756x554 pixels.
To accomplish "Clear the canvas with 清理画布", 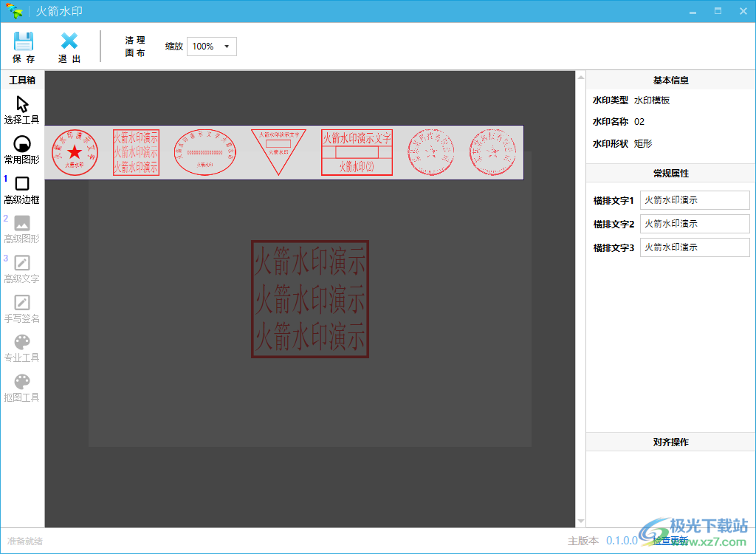I will tap(134, 46).
